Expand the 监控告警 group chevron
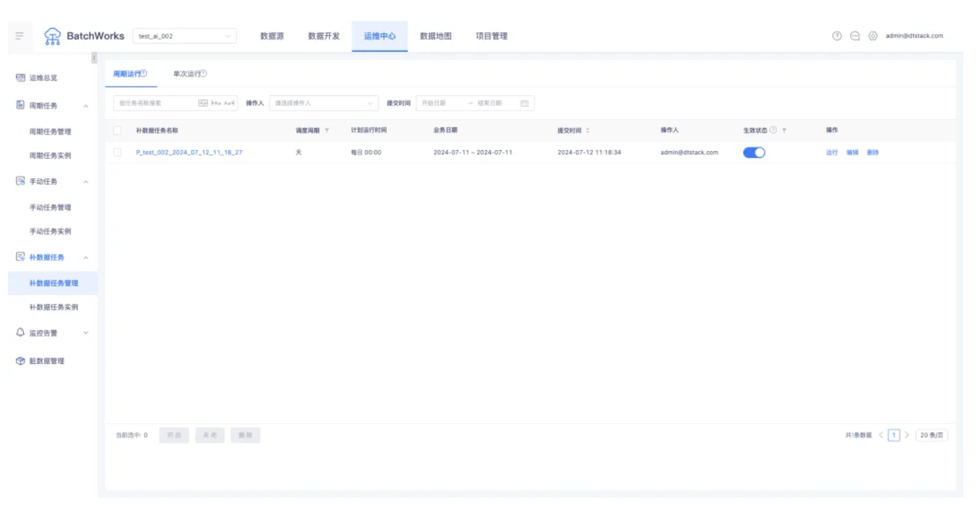This screenshot has height=520, width=980. tap(85, 333)
